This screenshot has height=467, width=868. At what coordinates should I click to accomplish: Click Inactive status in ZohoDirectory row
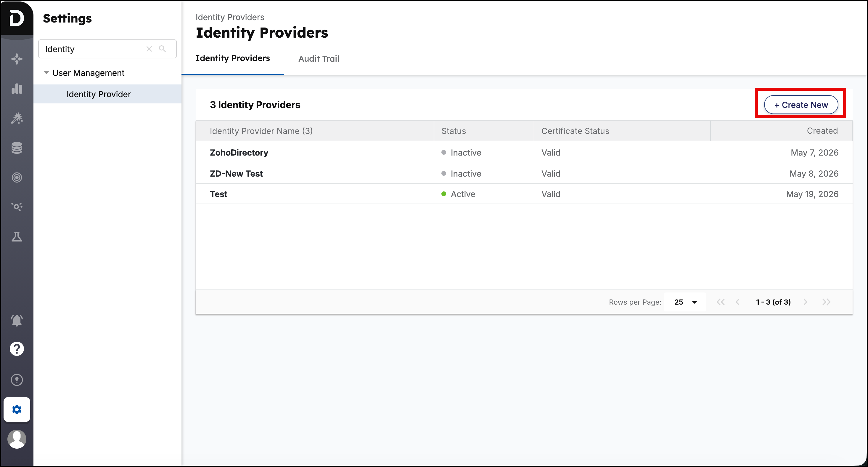(x=466, y=153)
